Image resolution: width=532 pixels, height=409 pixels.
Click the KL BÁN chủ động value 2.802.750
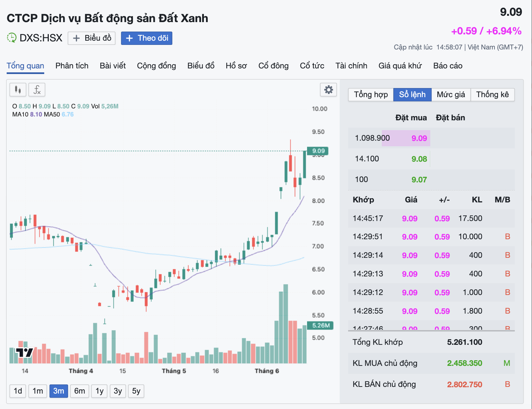click(465, 384)
